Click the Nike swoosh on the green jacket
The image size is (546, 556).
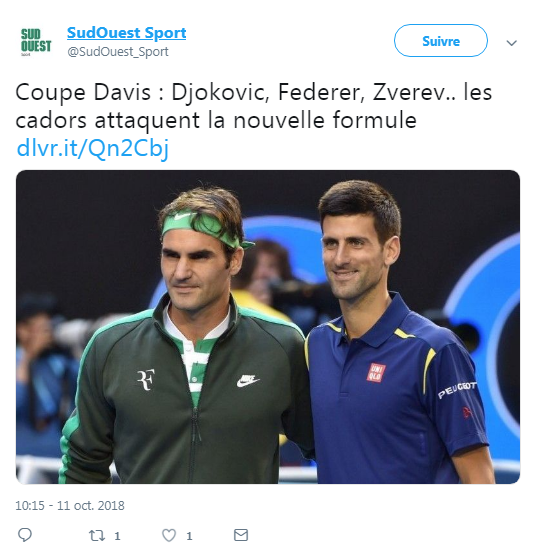click(x=247, y=380)
